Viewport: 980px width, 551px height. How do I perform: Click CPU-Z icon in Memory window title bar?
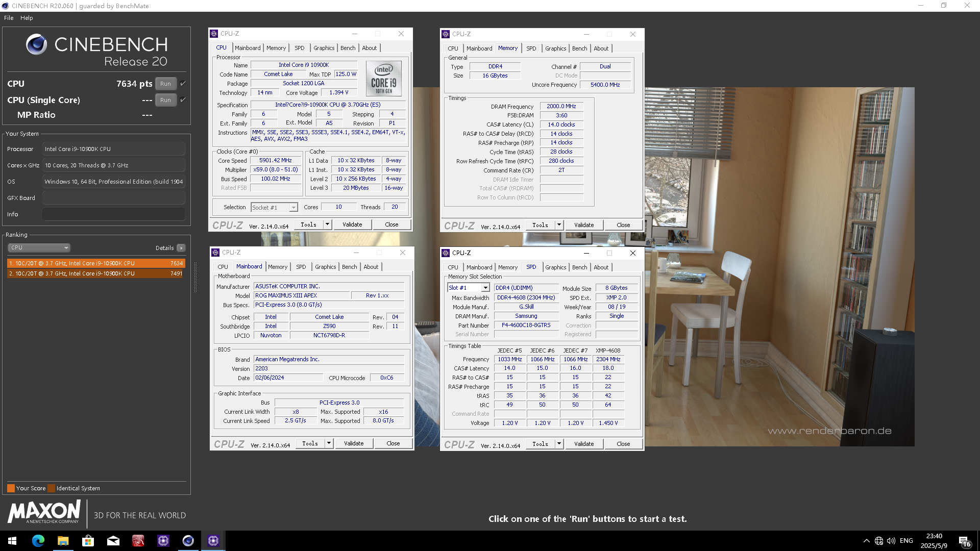click(446, 34)
